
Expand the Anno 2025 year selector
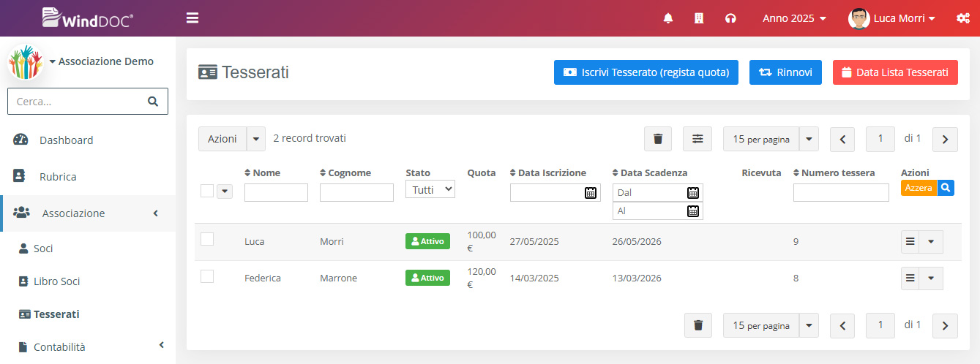point(794,18)
